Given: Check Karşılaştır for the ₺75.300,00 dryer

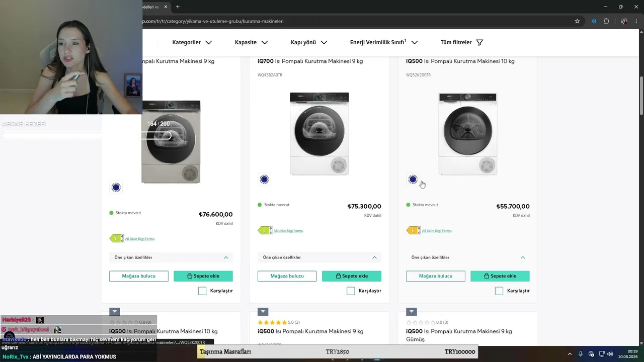Looking at the screenshot, I should point(351,291).
